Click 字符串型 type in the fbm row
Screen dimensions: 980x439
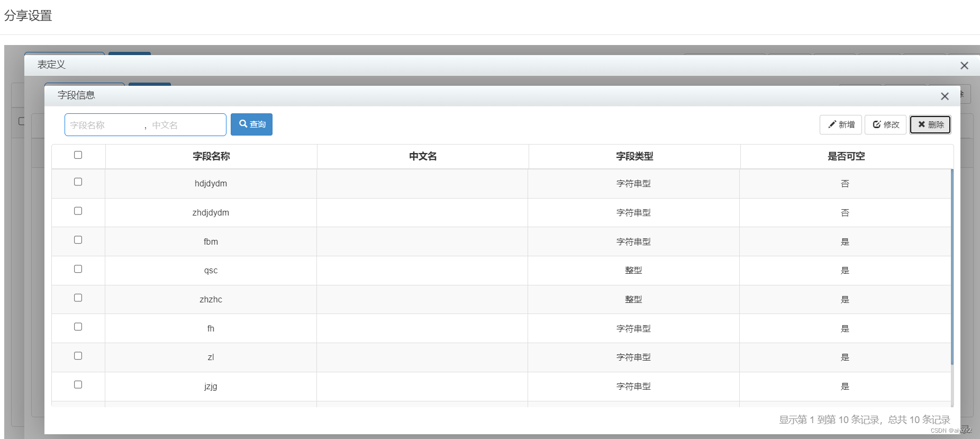coord(633,241)
